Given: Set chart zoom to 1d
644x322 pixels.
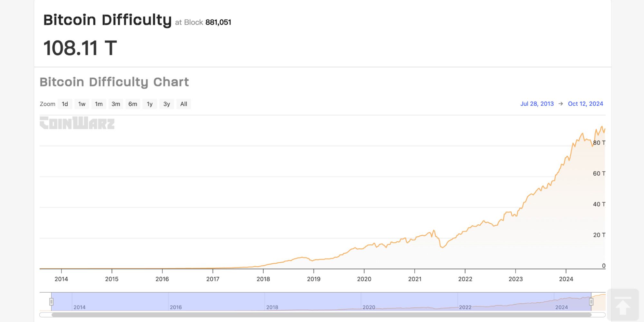Looking at the screenshot, I should click(65, 104).
